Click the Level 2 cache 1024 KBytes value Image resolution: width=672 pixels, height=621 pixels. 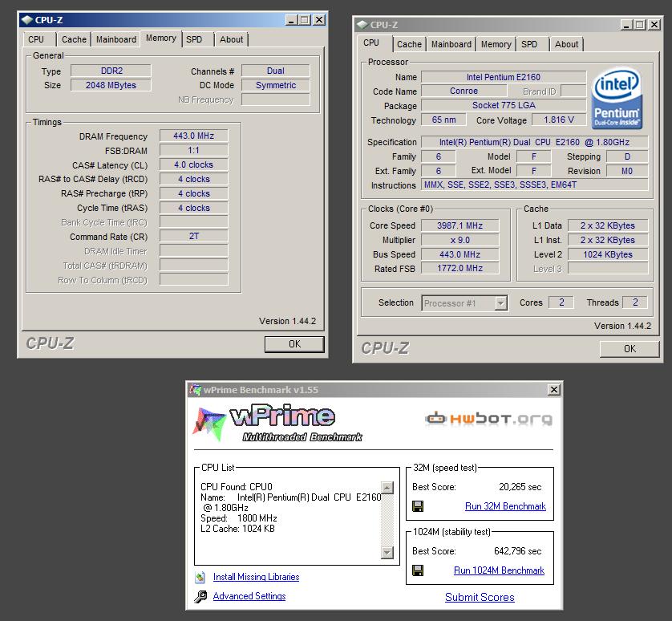[x=608, y=254]
